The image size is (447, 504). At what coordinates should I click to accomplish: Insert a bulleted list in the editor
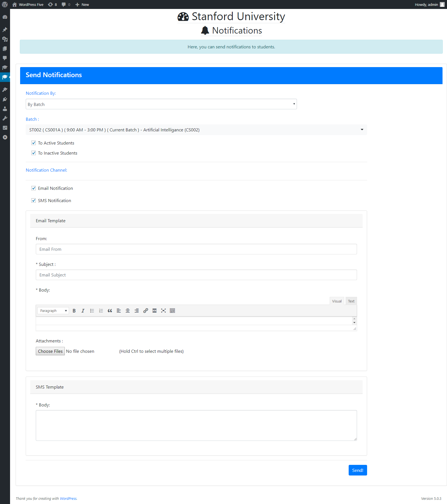[92, 311]
